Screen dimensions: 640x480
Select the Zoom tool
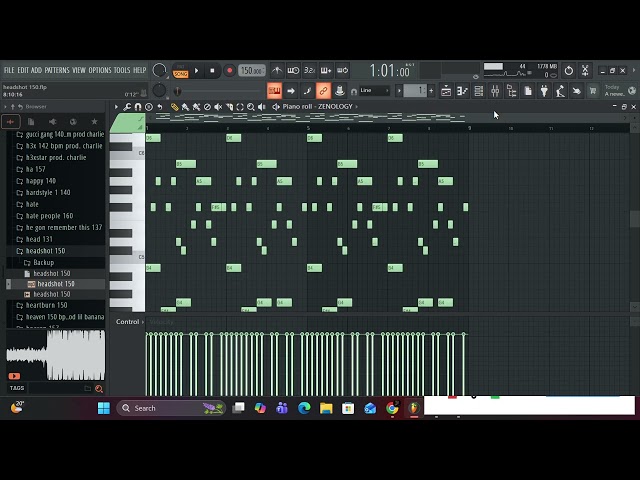coord(251,107)
